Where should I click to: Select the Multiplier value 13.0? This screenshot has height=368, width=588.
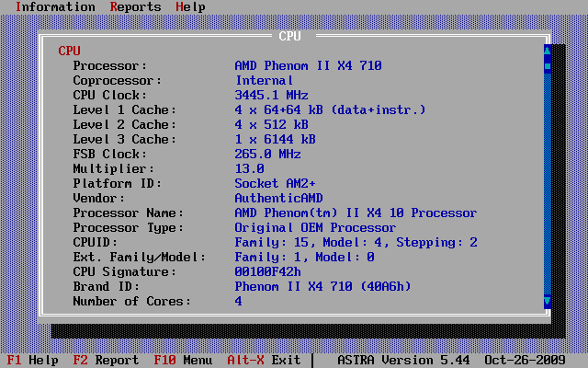click(x=249, y=168)
